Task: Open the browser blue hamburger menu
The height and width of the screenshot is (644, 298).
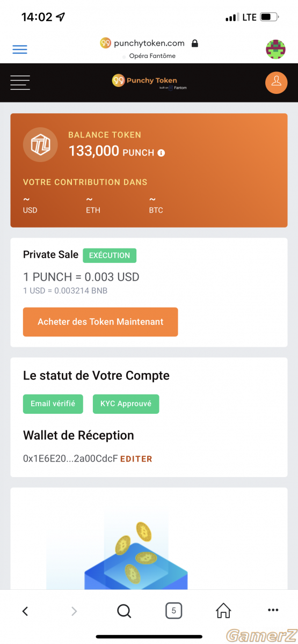Action: point(20,49)
